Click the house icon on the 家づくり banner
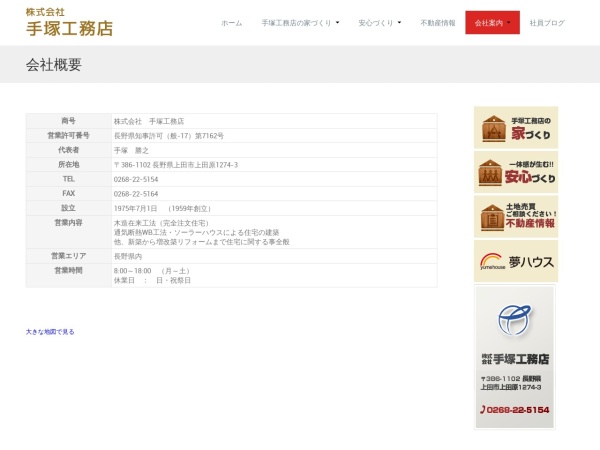 (494, 129)
